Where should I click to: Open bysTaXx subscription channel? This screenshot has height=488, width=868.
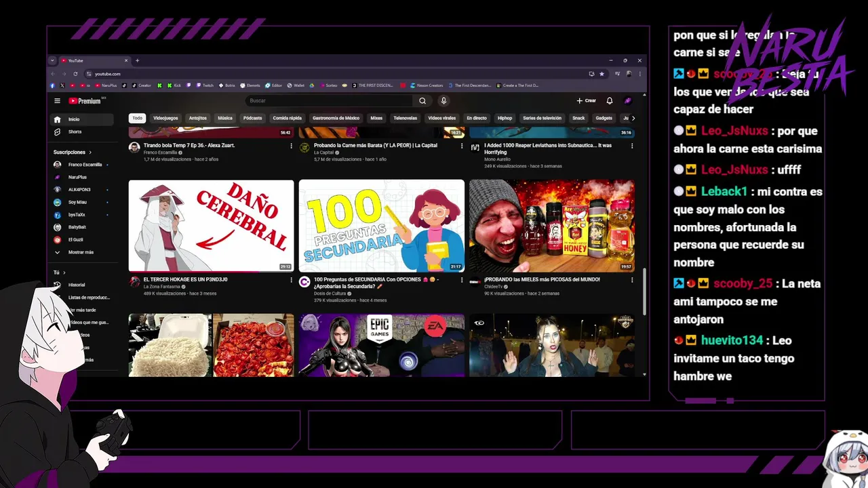click(x=81, y=215)
